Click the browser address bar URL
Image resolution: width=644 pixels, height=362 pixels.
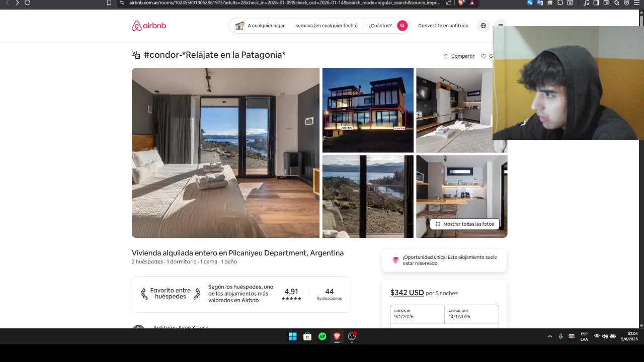point(284,3)
